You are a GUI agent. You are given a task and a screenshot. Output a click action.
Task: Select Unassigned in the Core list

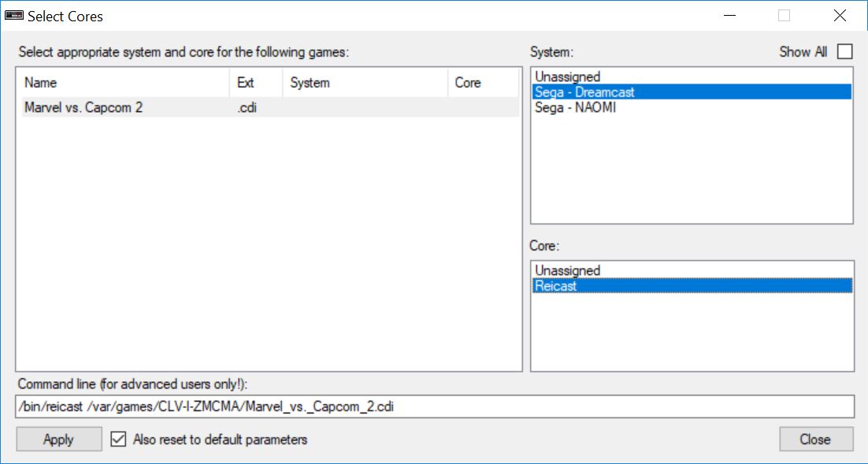coord(692,270)
